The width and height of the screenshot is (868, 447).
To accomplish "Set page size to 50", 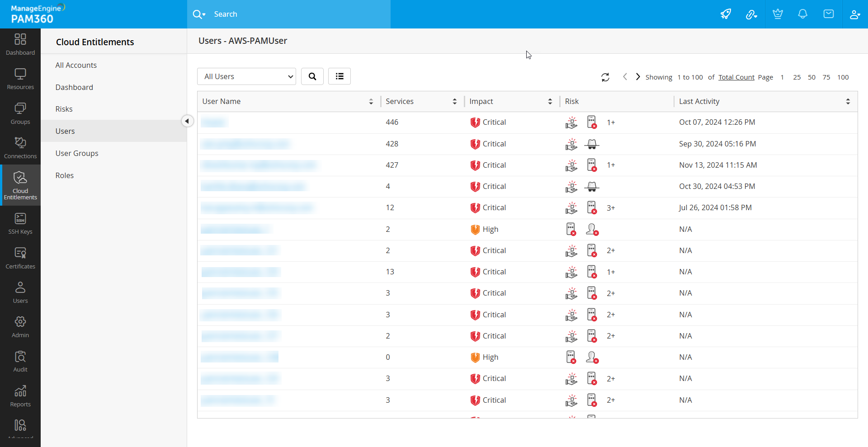I will [812, 77].
